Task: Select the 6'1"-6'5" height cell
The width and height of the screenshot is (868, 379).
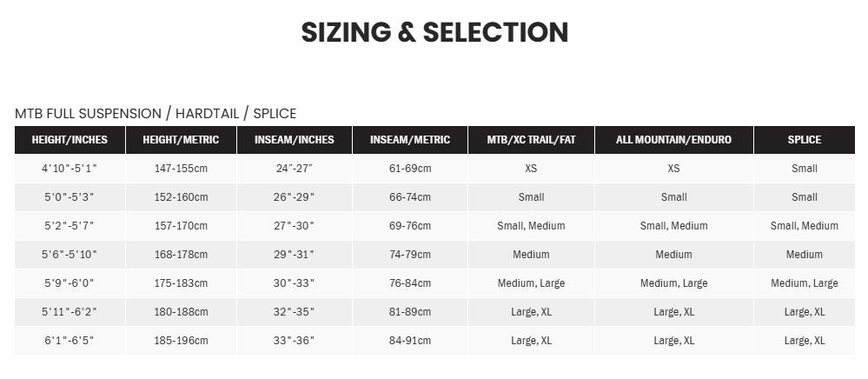Action: tap(70, 341)
